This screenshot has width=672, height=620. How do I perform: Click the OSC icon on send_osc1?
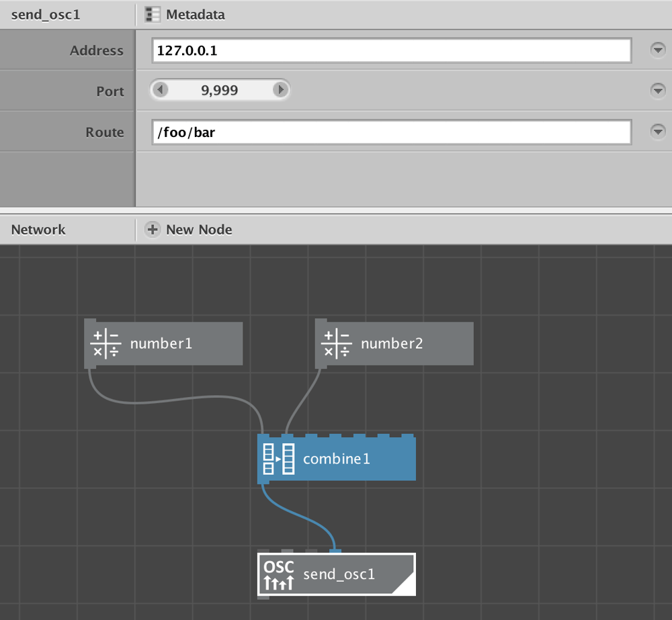279,574
